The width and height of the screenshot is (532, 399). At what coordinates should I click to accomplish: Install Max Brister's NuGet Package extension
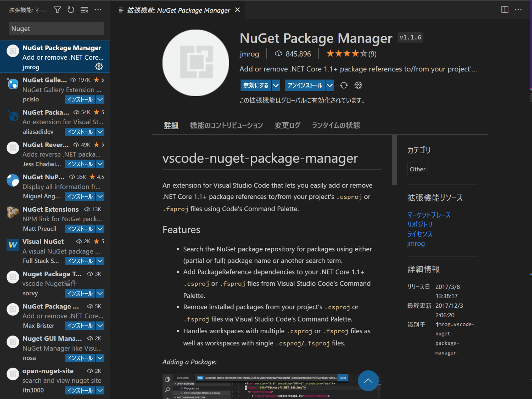tap(80, 326)
